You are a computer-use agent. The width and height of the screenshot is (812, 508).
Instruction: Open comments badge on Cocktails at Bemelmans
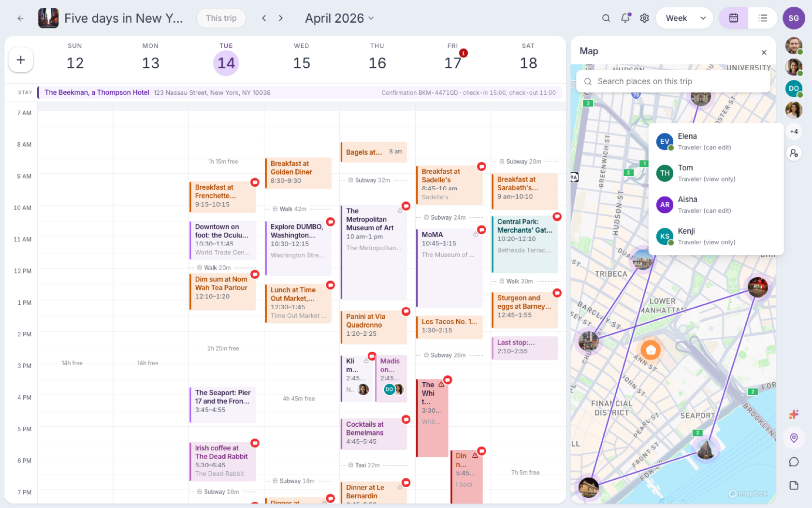pos(406,419)
